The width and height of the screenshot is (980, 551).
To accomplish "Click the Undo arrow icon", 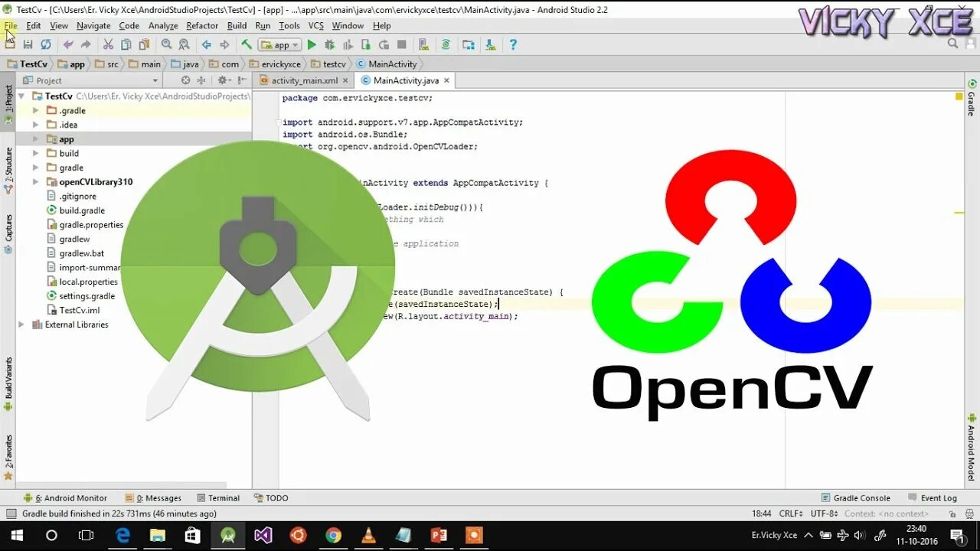I will pos(68,45).
